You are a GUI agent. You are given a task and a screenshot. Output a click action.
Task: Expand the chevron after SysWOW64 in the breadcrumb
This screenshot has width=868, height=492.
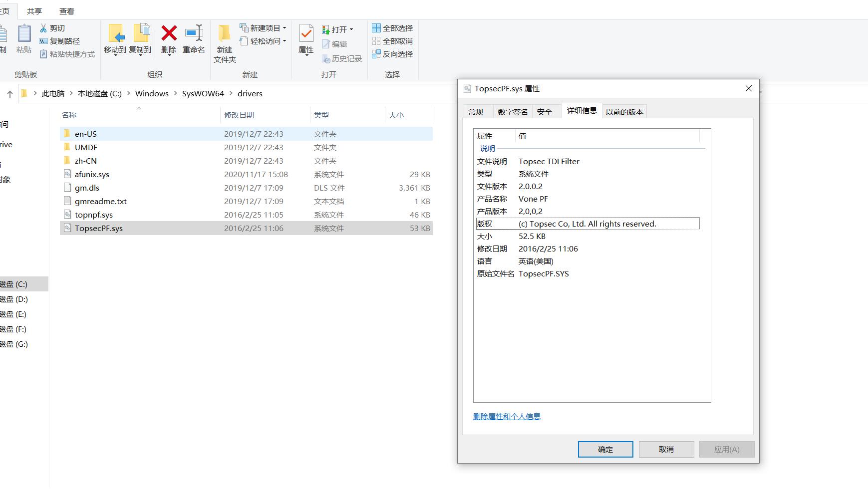click(231, 94)
